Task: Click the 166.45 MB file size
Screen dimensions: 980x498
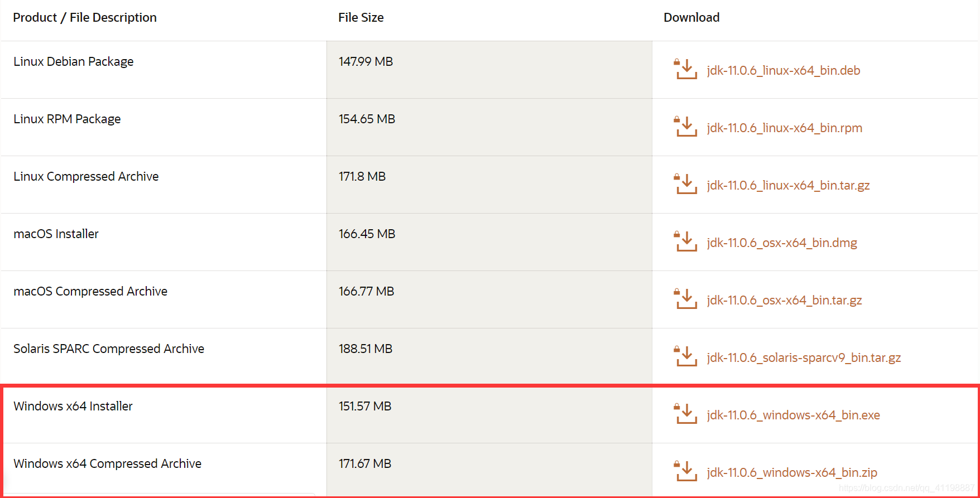Action: pyautogui.click(x=367, y=234)
